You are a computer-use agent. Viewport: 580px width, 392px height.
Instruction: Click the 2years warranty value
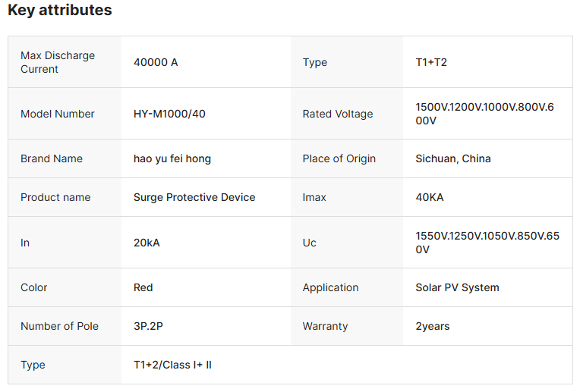(433, 326)
